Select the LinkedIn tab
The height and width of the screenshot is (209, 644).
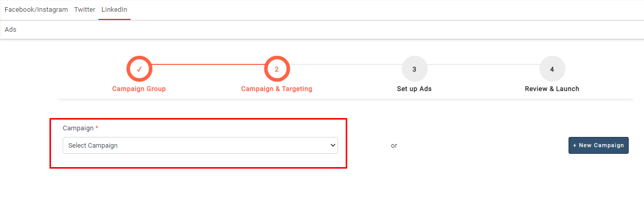click(x=114, y=10)
